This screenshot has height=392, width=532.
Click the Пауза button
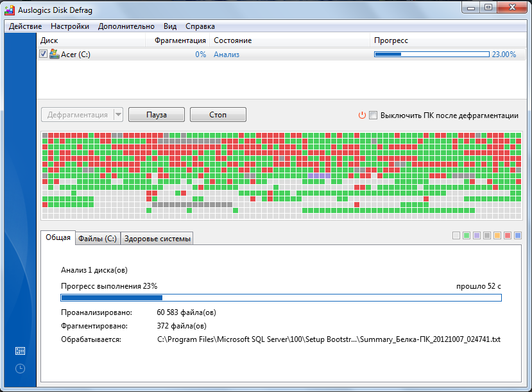point(157,115)
